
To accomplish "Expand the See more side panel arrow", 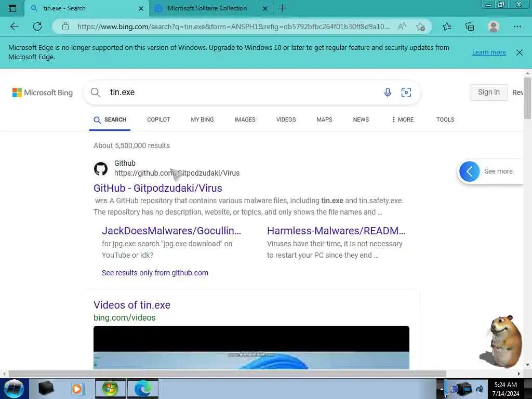I will (x=469, y=171).
